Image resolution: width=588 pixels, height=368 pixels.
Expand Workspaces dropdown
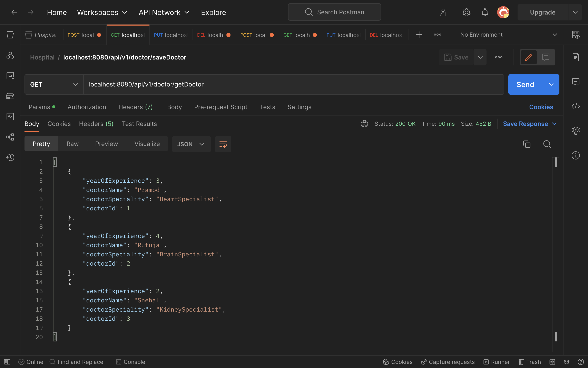(x=102, y=12)
